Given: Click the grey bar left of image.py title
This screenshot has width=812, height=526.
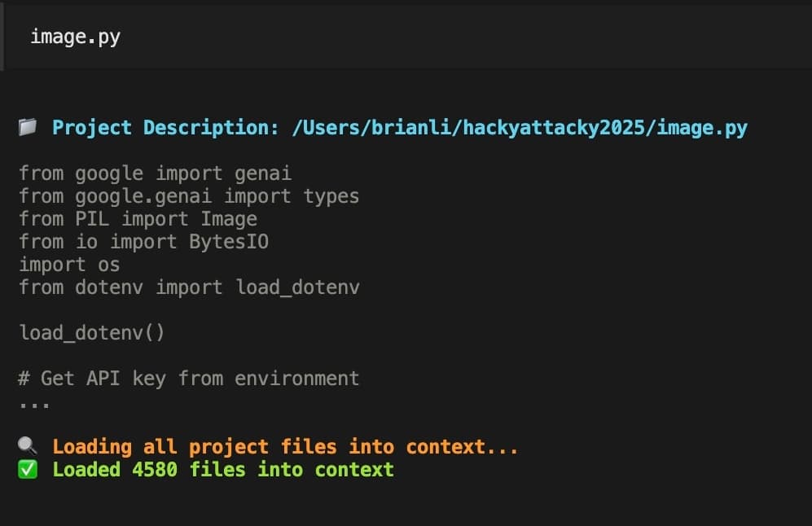Looking at the screenshot, I should (2, 37).
